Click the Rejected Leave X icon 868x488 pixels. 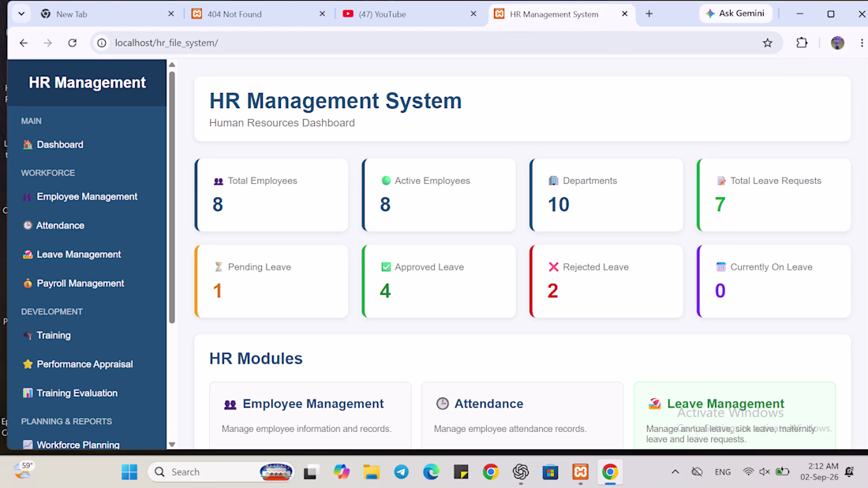(553, 266)
